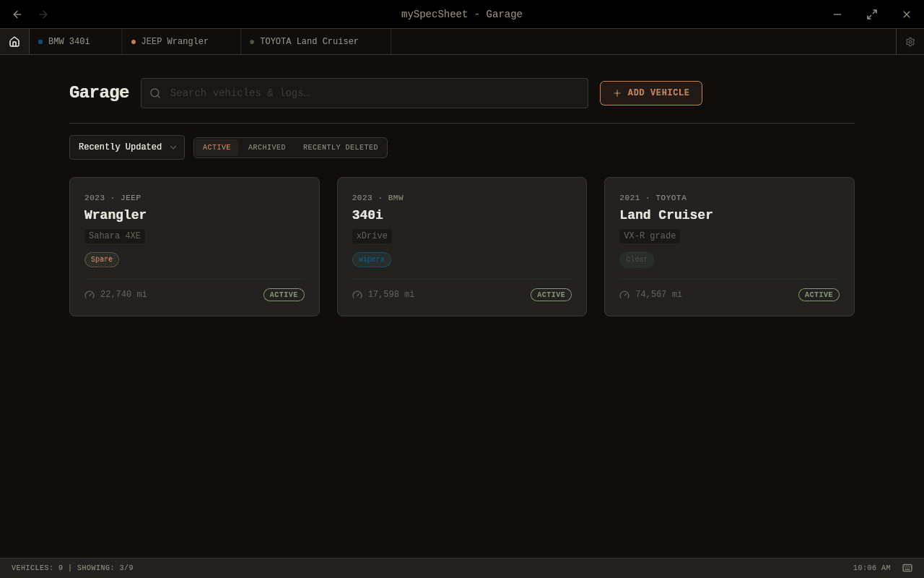Open the settings gear icon
This screenshot has height=578, width=924.
coord(910,41)
